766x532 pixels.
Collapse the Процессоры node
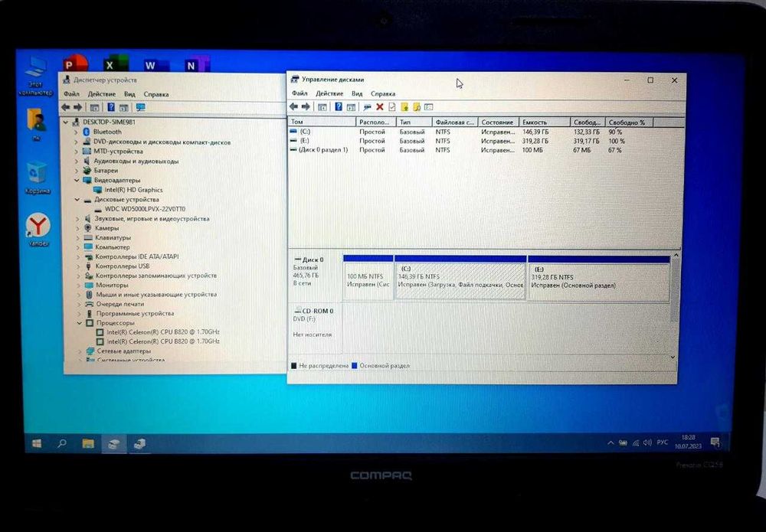(x=80, y=322)
